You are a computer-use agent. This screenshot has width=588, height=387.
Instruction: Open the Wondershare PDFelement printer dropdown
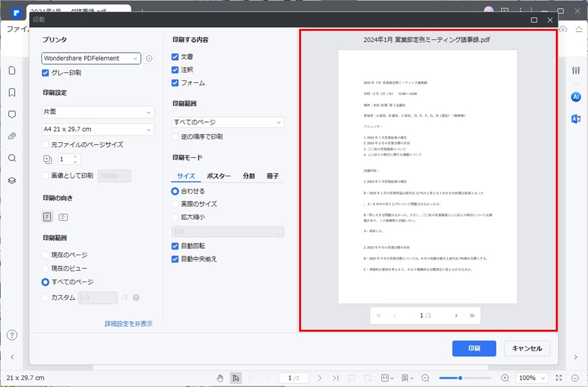click(91, 59)
